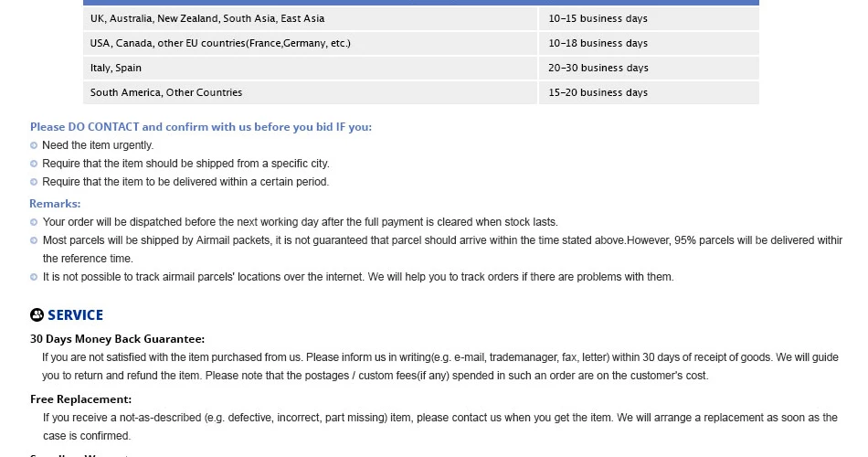Click the 'South America, Other Countries' cell
Screen dimensions: 868x457
(x=310, y=92)
